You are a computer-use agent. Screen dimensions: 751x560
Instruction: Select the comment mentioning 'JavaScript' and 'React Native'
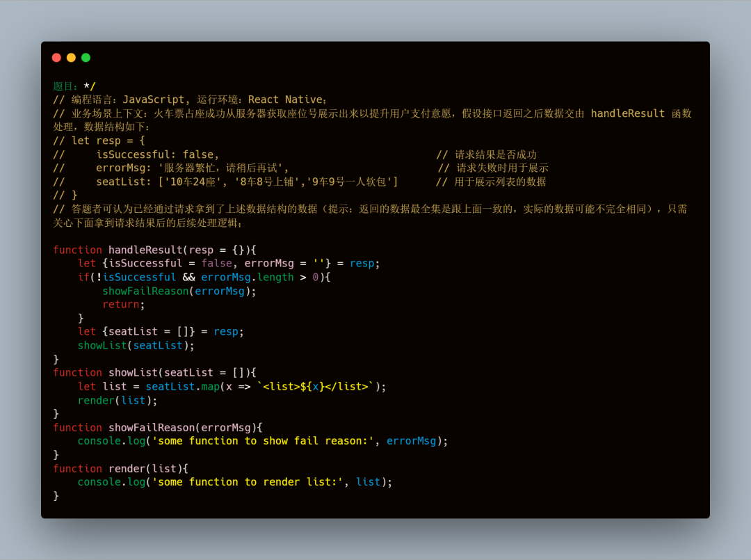point(190,99)
